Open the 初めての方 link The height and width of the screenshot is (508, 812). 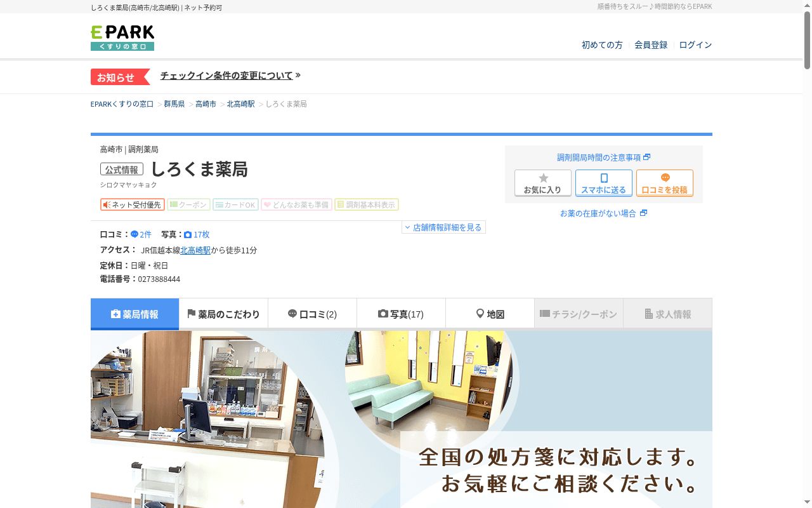point(602,45)
